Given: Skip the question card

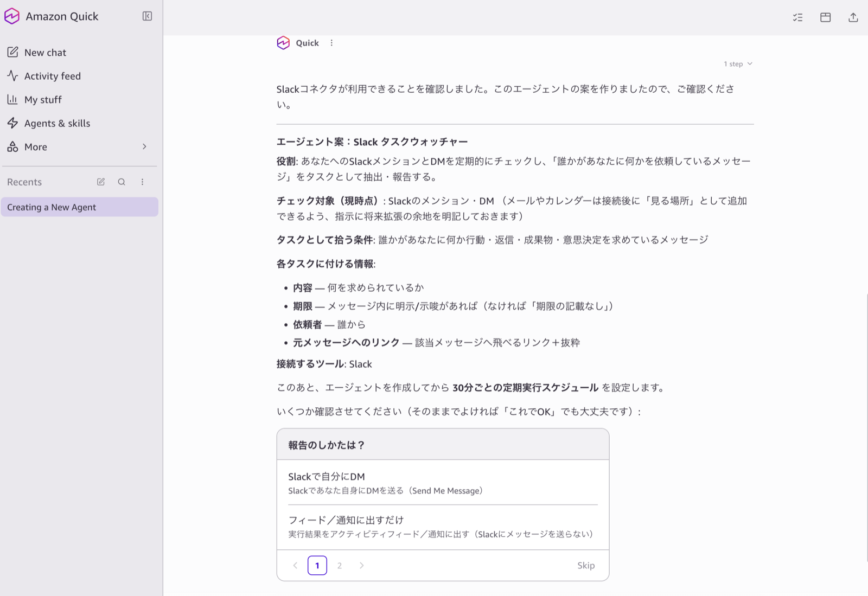Looking at the screenshot, I should [586, 566].
